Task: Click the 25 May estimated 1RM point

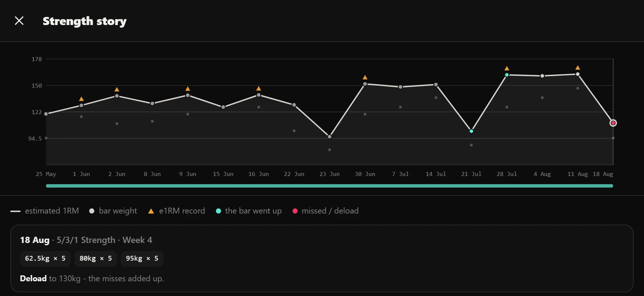Action: [x=46, y=114]
